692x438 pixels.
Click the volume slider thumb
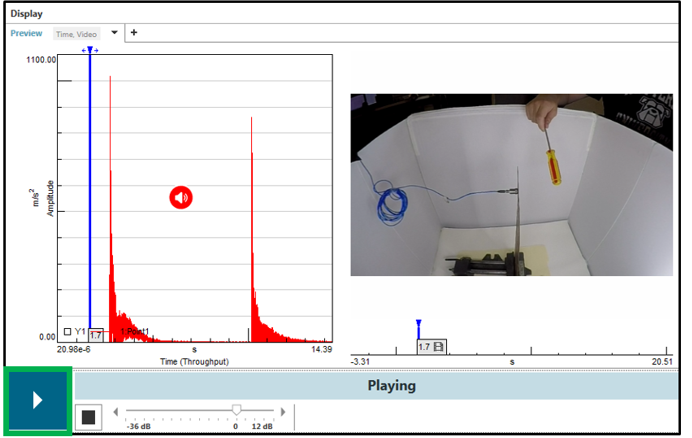tap(236, 409)
